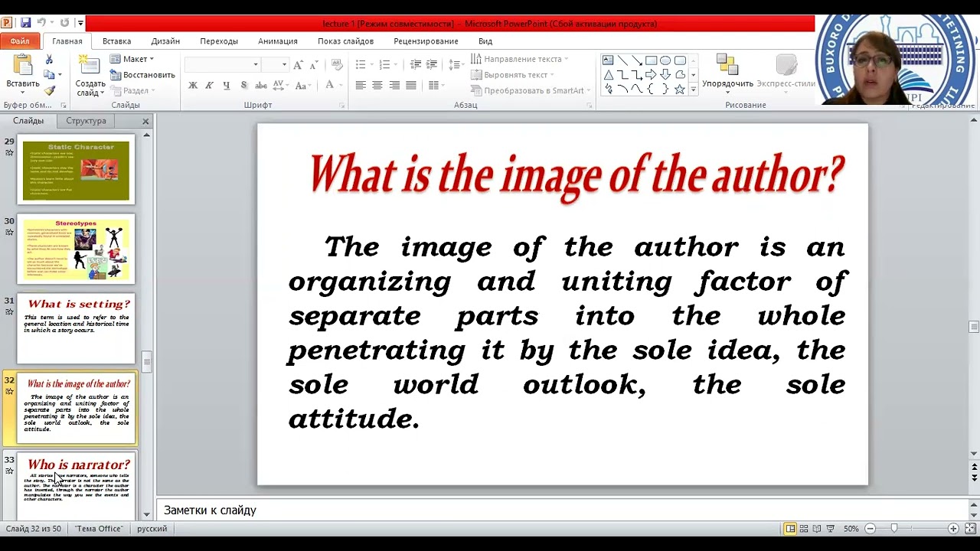
Task: Open font color A dropdown
Action: coord(334,85)
